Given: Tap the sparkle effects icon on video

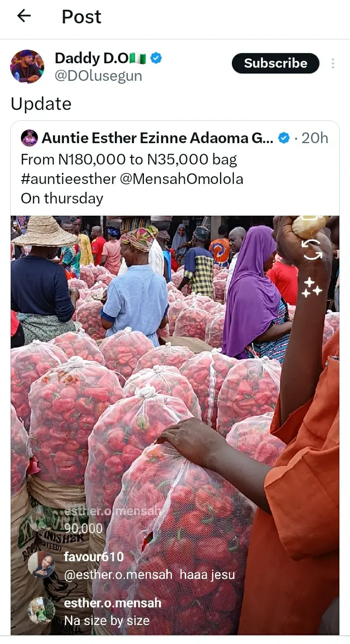Looking at the screenshot, I should tap(312, 287).
